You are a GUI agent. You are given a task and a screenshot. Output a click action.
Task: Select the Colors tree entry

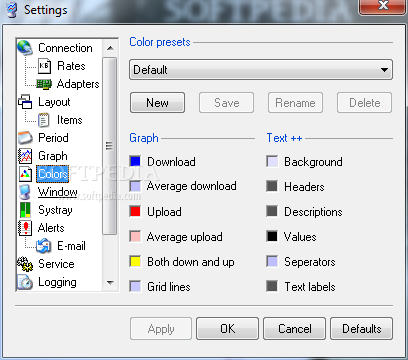pos(53,174)
